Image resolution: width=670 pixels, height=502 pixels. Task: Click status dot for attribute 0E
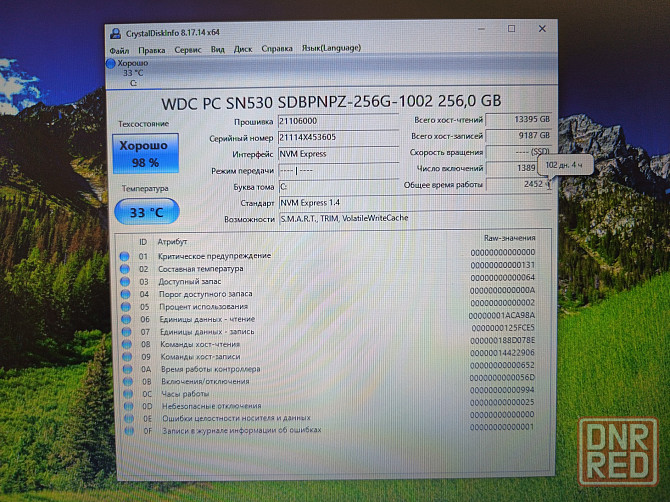tap(129, 418)
